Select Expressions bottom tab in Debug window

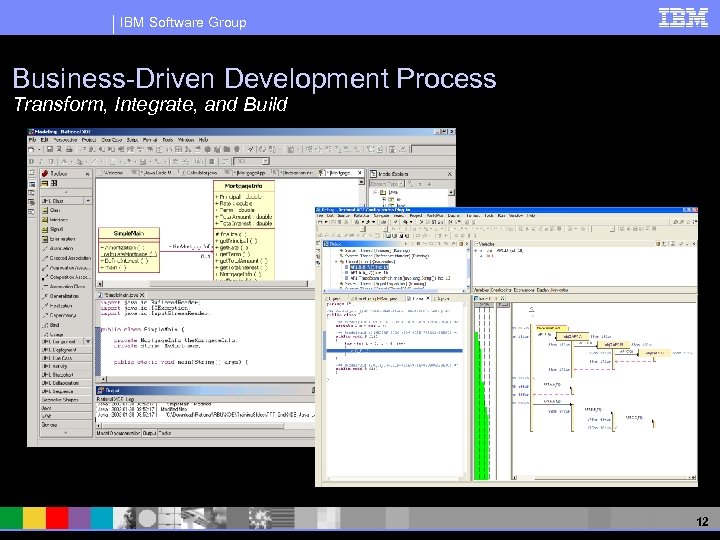tap(524, 290)
